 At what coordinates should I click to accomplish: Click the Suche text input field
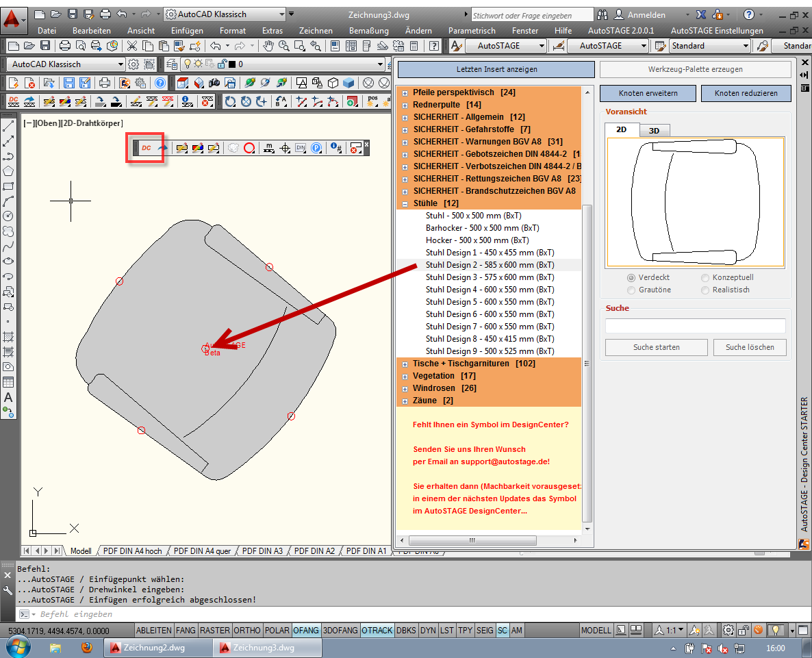pyautogui.click(x=695, y=326)
